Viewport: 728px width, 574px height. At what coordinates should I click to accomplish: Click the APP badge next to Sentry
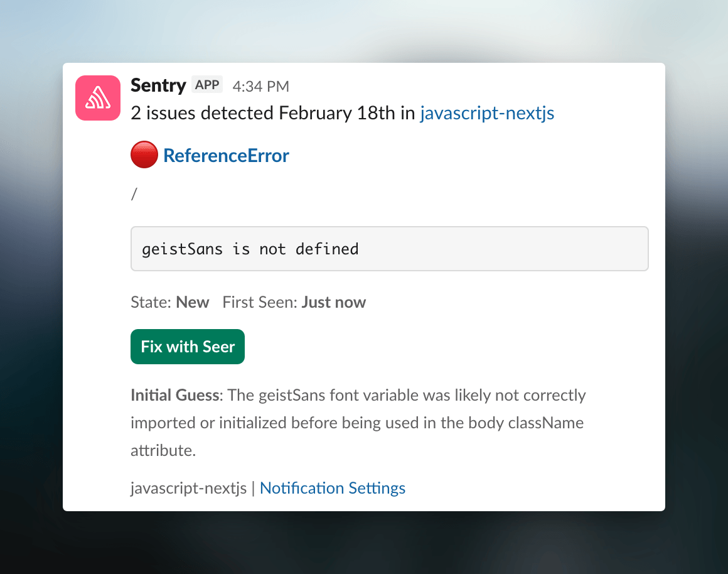click(207, 84)
